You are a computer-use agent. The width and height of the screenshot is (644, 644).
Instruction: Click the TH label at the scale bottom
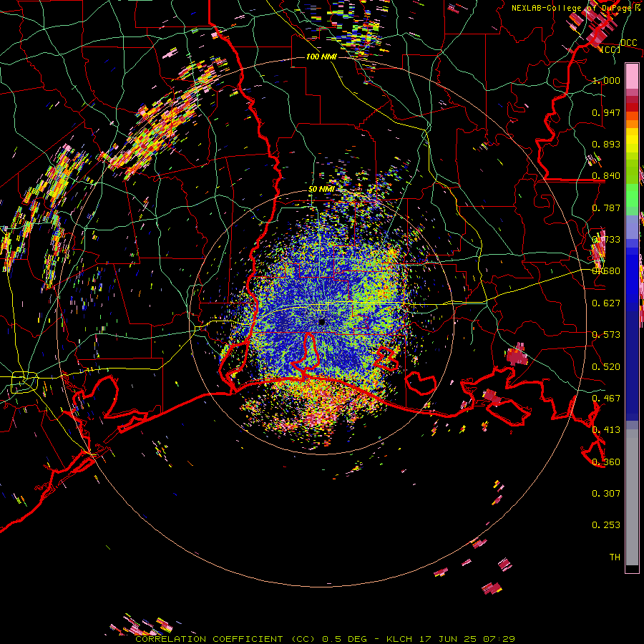pyautogui.click(x=615, y=557)
